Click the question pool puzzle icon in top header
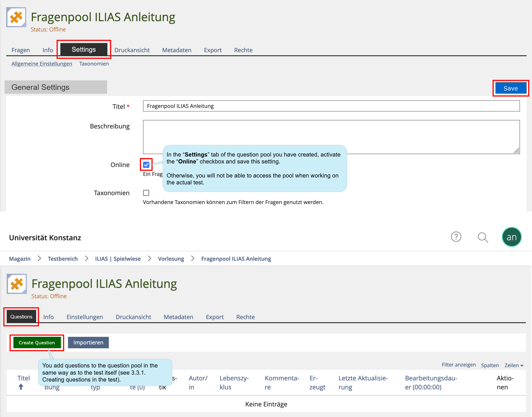This screenshot has width=532, height=417. click(x=16, y=17)
